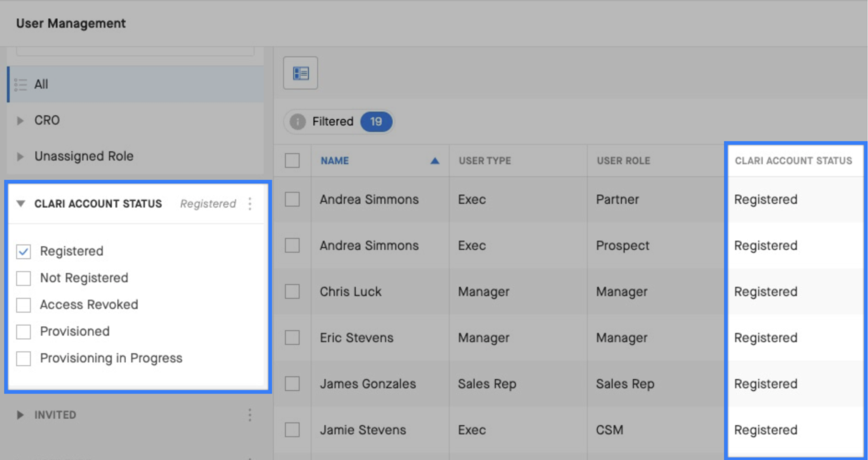Viewport: 868px width, 460px height.
Task: Enable the Access Revoked filter
Action: point(23,305)
